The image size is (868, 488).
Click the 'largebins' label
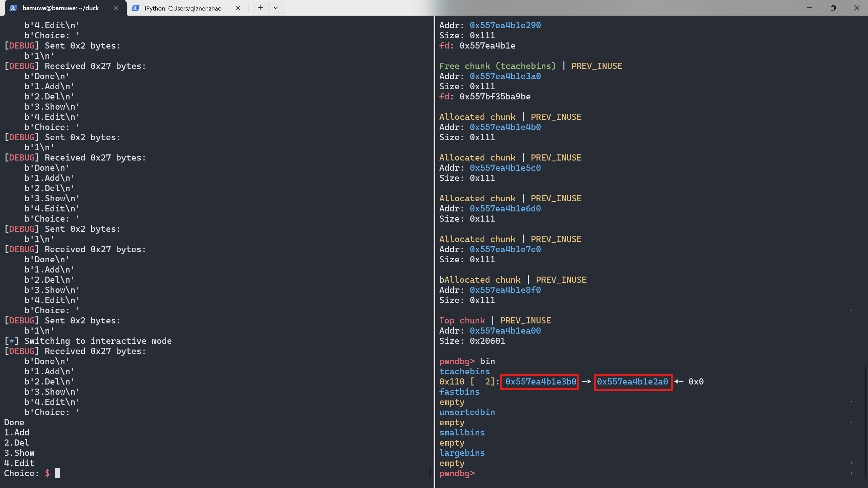[462, 453]
